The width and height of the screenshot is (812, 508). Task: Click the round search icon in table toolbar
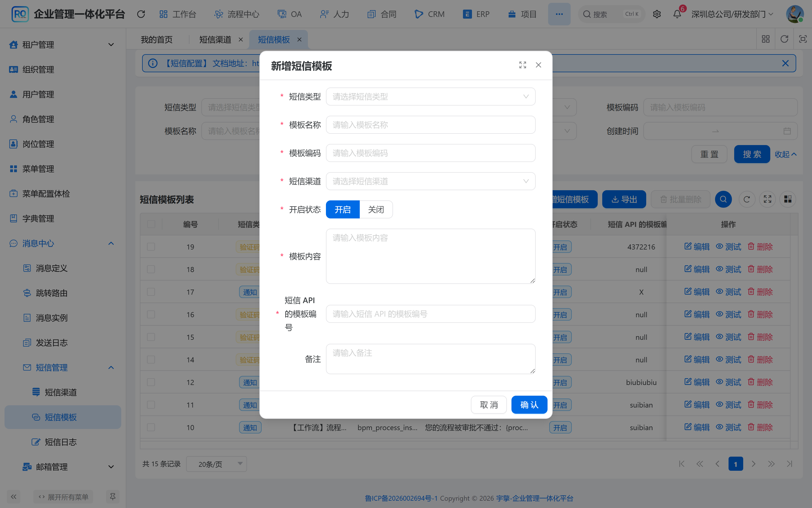(x=723, y=199)
